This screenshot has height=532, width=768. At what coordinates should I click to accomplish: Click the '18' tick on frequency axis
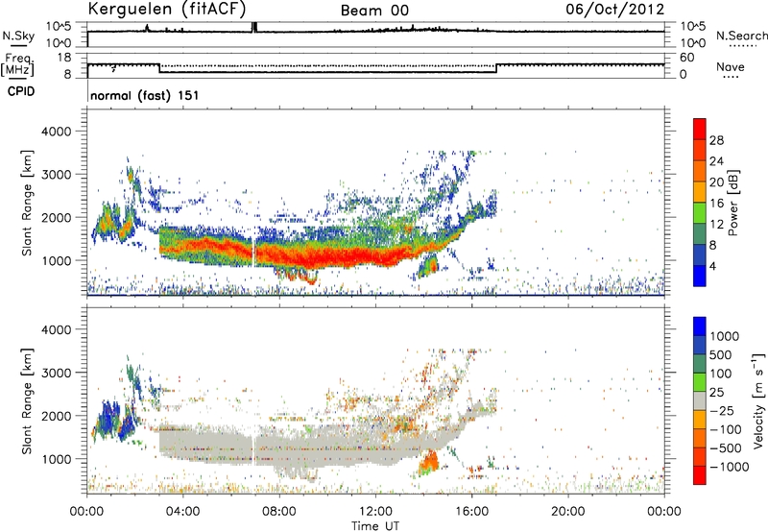(64, 58)
